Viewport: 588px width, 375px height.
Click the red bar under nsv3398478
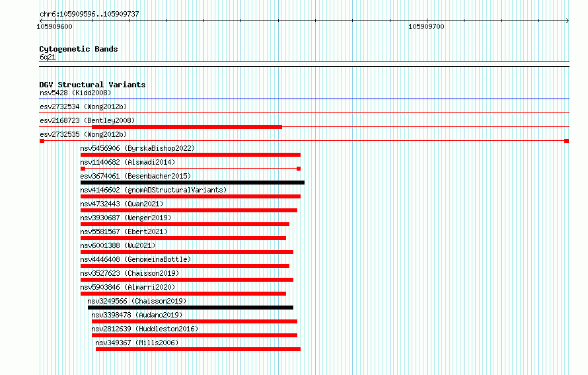point(195,321)
